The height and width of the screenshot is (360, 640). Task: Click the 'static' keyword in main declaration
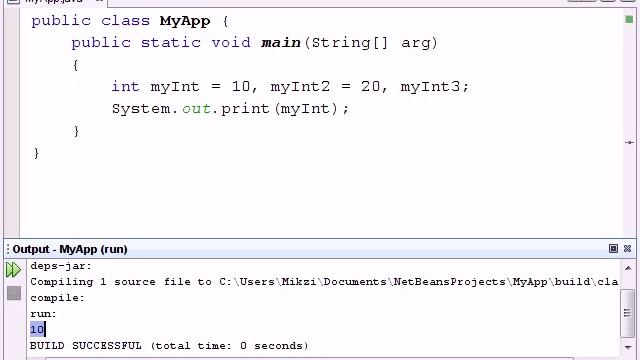pyautogui.click(x=171, y=42)
